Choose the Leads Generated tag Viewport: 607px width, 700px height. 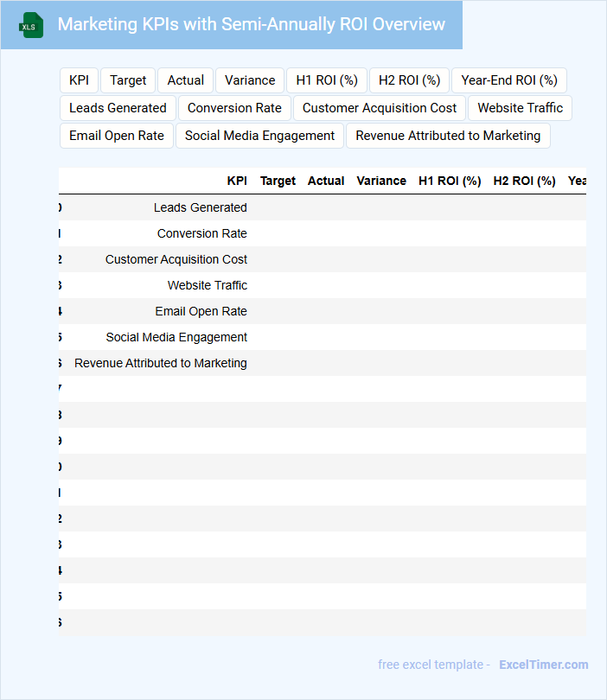(118, 108)
